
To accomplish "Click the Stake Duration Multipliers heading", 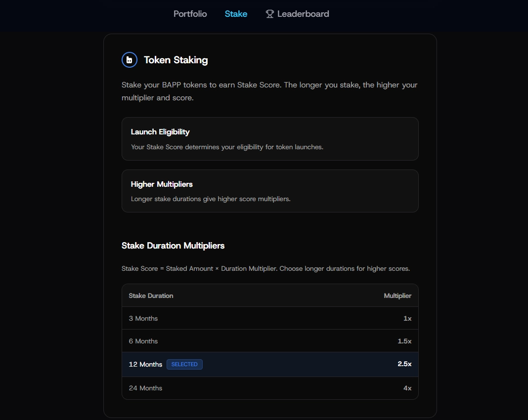I will (x=173, y=246).
